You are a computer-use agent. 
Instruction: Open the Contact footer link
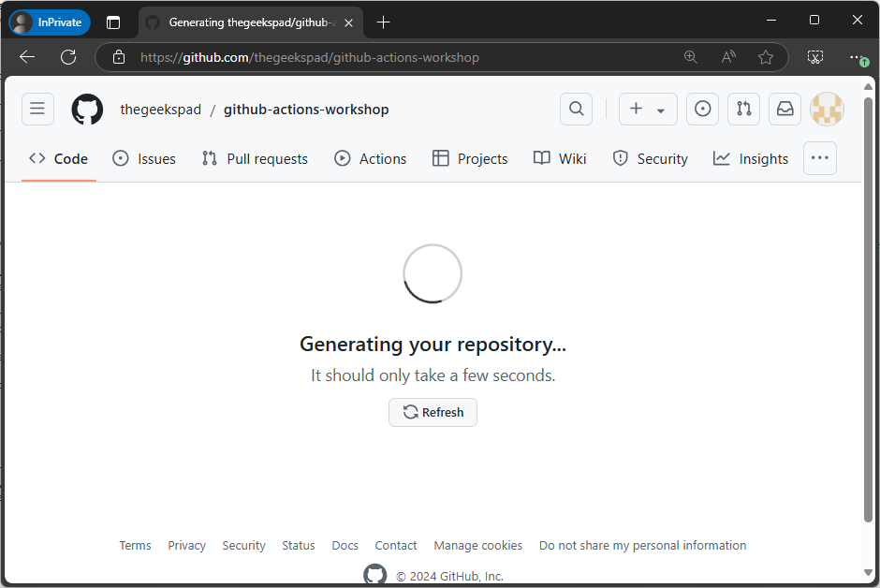point(396,545)
